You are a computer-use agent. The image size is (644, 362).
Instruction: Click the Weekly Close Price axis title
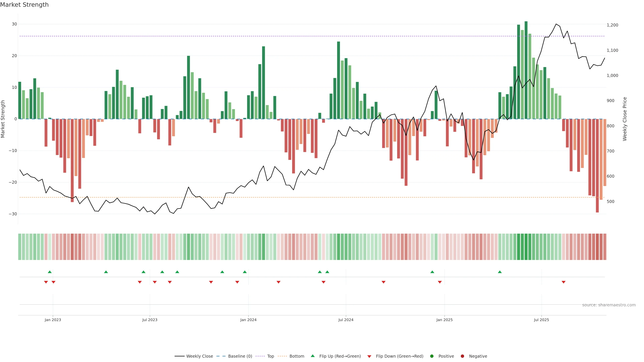click(625, 119)
